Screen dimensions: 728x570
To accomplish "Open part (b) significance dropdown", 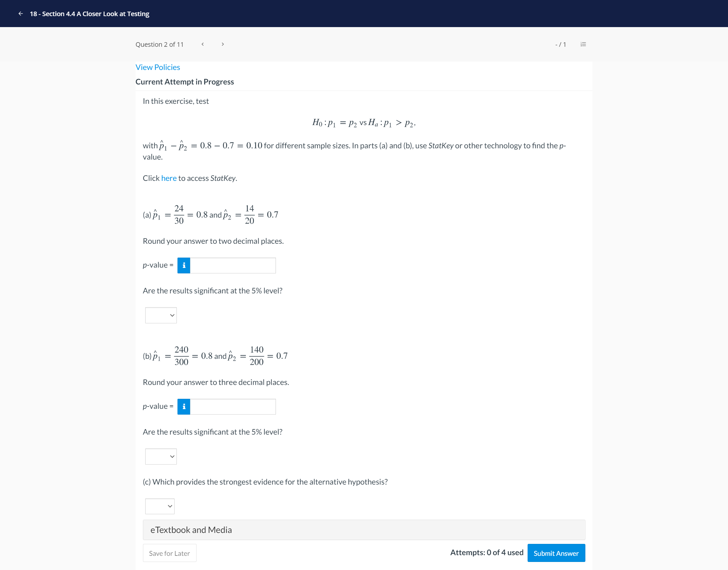I will pos(161,457).
